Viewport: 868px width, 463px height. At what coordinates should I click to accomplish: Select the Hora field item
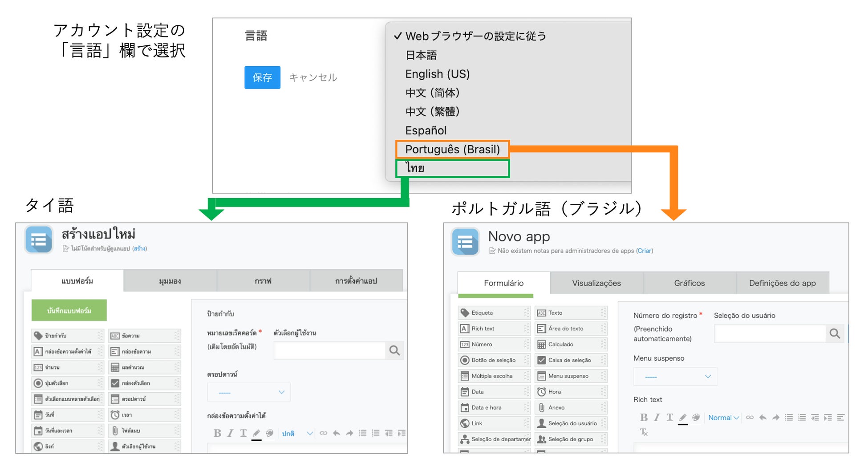click(571, 392)
